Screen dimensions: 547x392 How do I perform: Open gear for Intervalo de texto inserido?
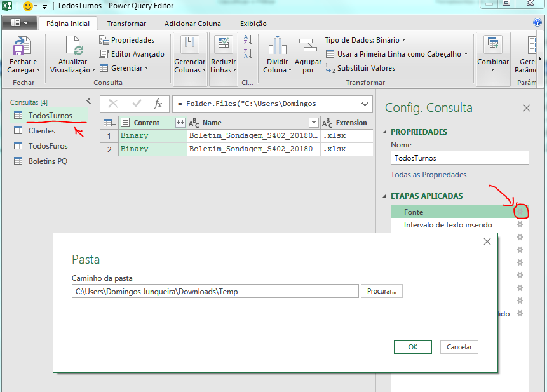pyautogui.click(x=520, y=225)
